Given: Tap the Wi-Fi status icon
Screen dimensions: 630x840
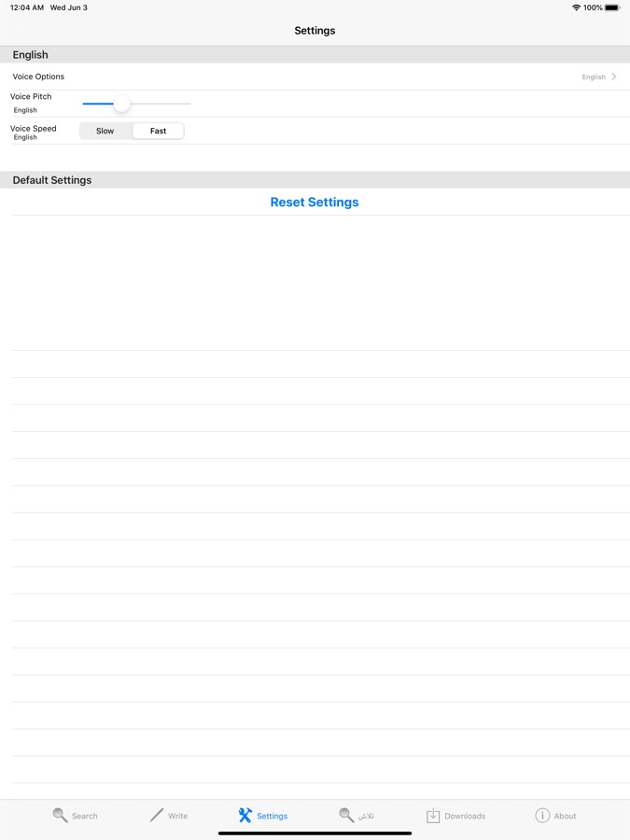Looking at the screenshot, I should [576, 7].
